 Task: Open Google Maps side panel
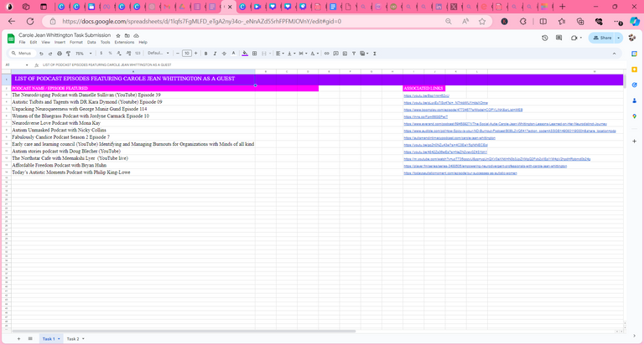[x=635, y=116]
